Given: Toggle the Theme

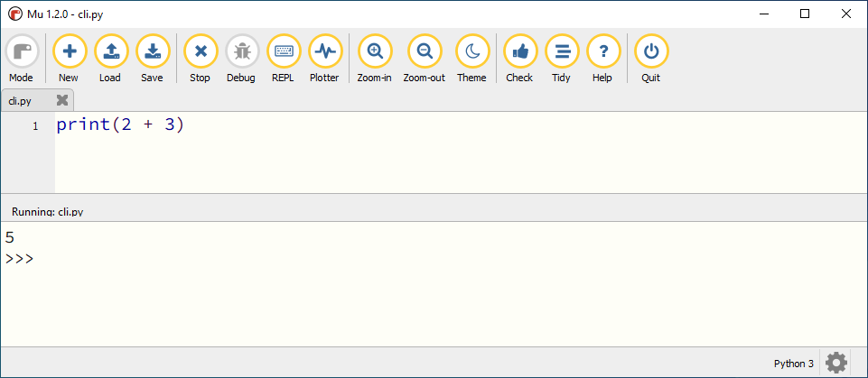Looking at the screenshot, I should 471,58.
